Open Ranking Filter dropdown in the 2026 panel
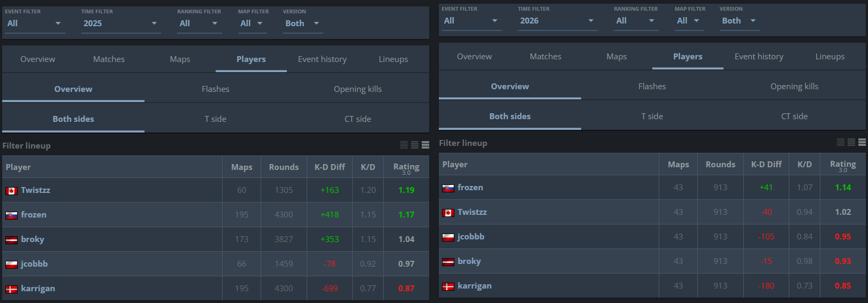The width and height of the screenshot is (868, 303). 636,21
